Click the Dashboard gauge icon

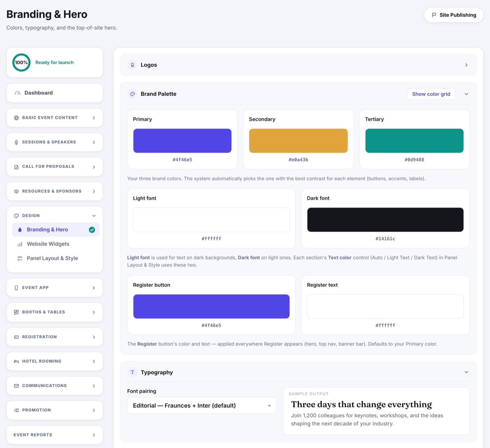pyautogui.click(x=17, y=93)
